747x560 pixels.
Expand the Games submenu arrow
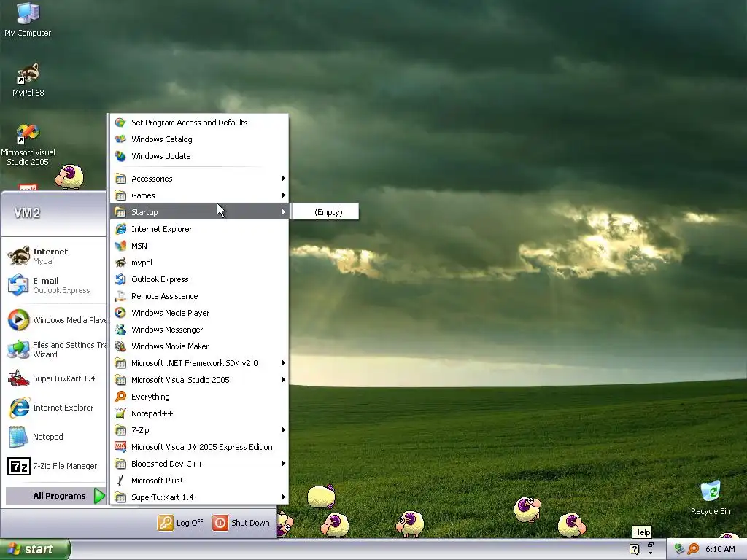(284, 195)
